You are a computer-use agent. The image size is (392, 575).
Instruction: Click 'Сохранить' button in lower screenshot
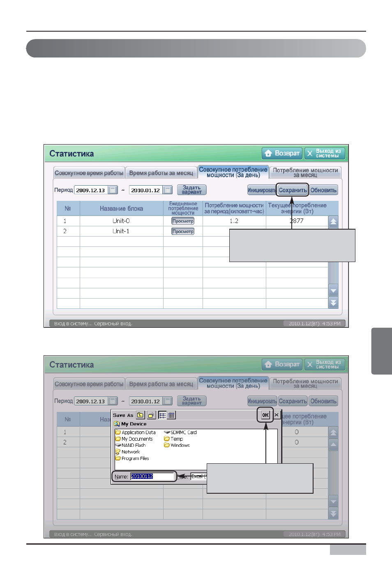point(293,401)
